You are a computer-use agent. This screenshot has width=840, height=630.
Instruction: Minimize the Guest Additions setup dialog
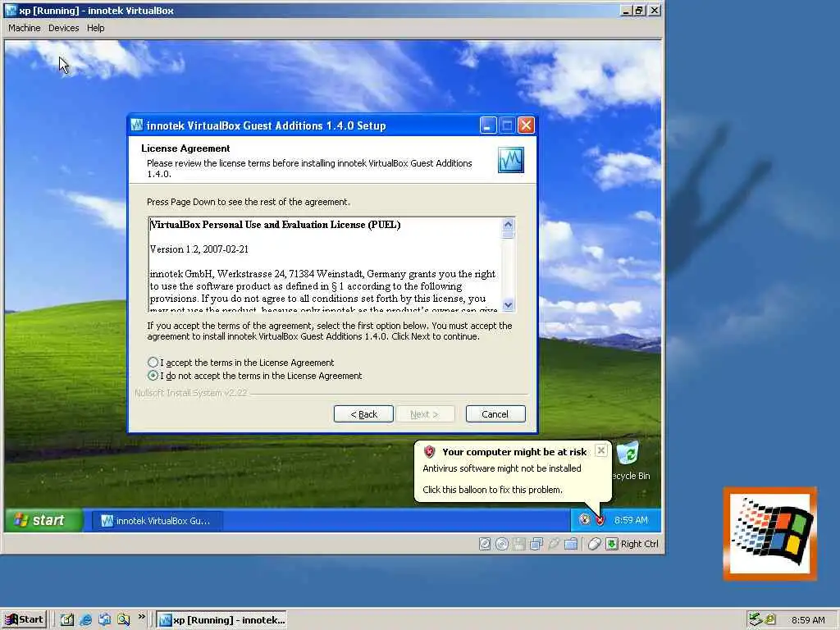(x=488, y=126)
